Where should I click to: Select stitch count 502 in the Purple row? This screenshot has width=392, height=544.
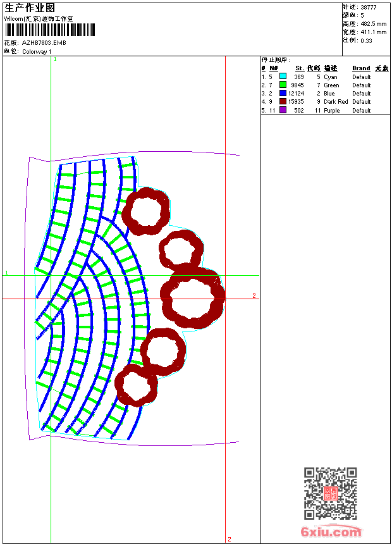(299, 110)
